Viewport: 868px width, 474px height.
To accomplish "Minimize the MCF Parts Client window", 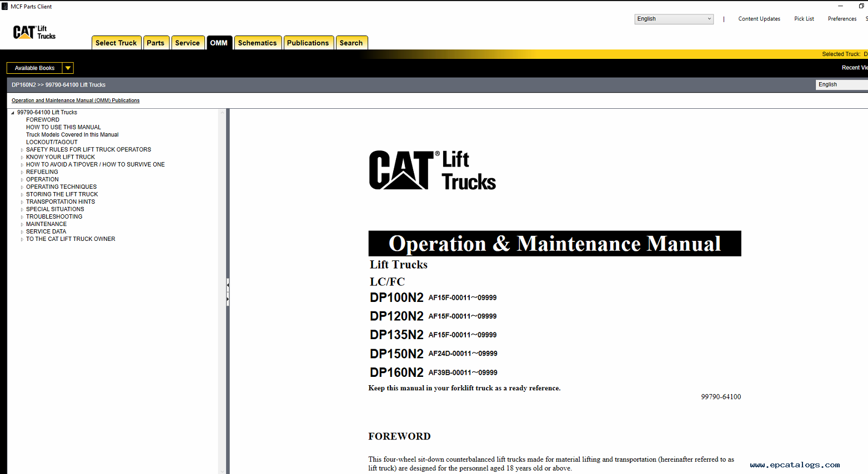I will tap(841, 6).
